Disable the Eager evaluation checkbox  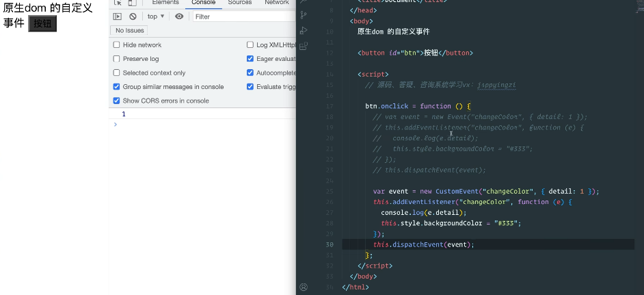(250, 59)
